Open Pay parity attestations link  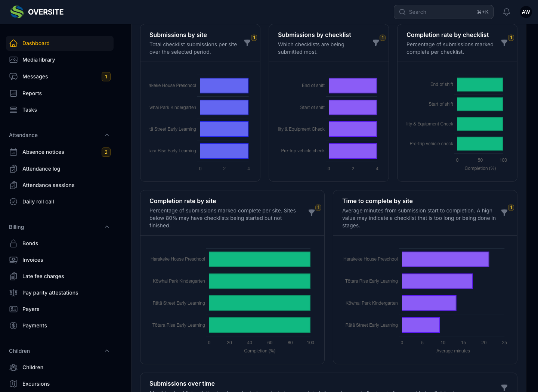pos(60,293)
